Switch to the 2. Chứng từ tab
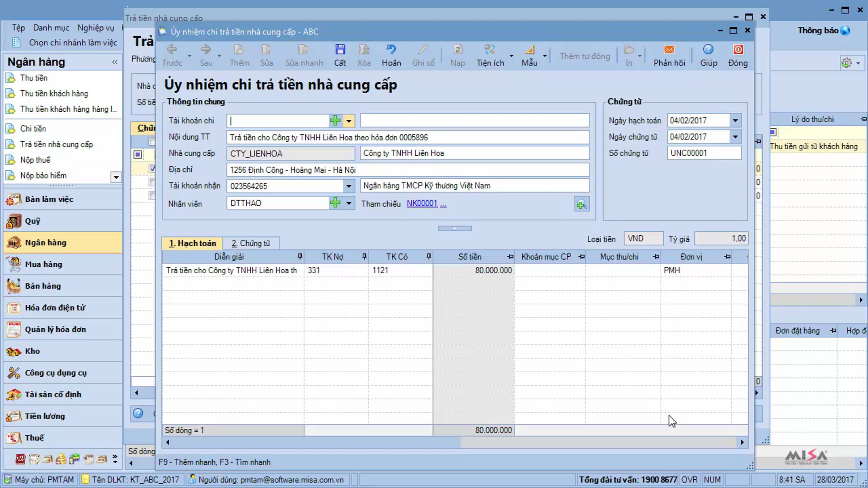868x488 pixels. [x=251, y=243]
